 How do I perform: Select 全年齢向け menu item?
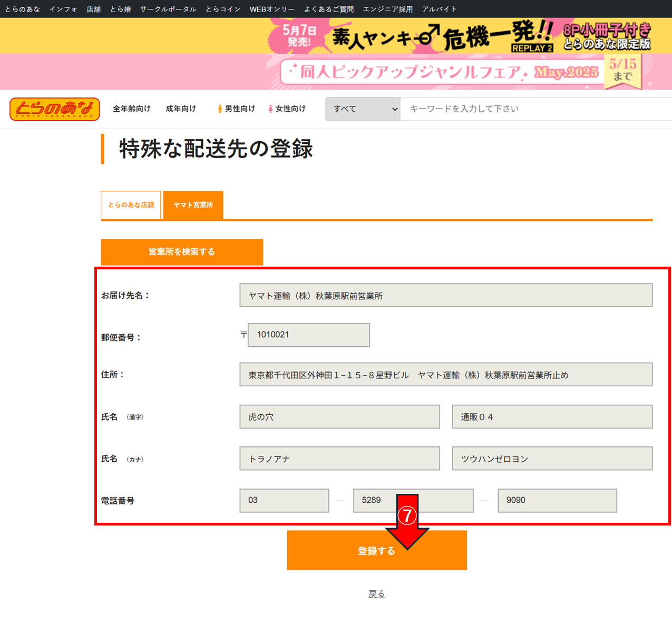click(132, 109)
